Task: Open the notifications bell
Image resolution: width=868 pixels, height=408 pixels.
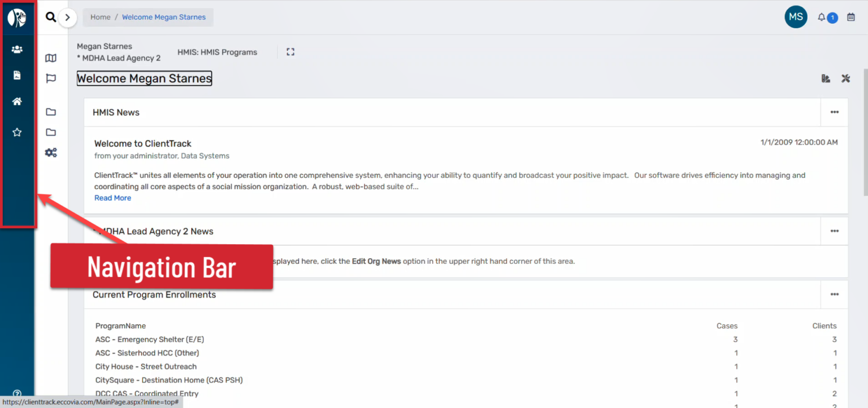Action: 821,17
